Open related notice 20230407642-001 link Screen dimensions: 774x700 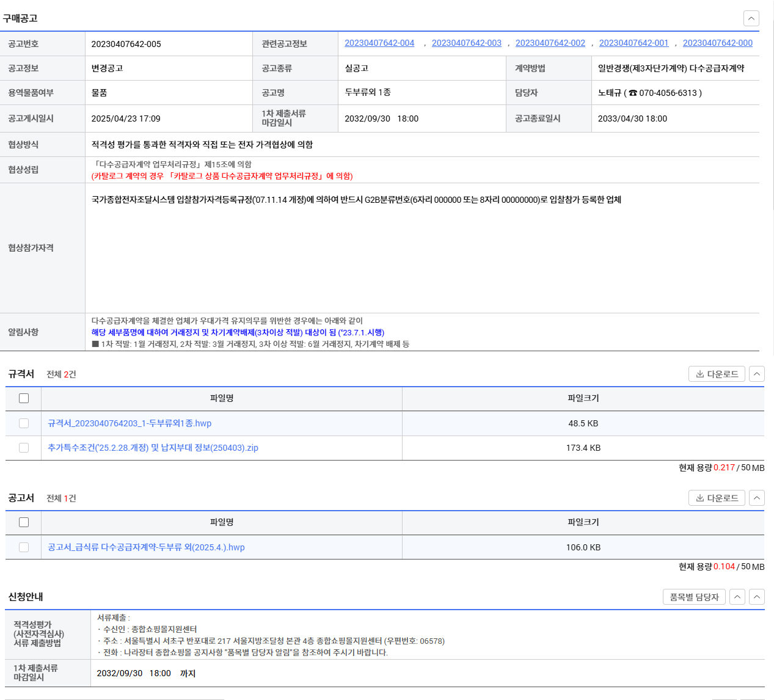point(633,43)
